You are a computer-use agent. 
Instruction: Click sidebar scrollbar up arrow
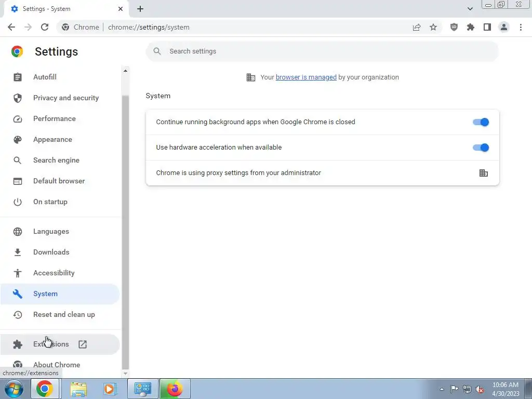125,71
